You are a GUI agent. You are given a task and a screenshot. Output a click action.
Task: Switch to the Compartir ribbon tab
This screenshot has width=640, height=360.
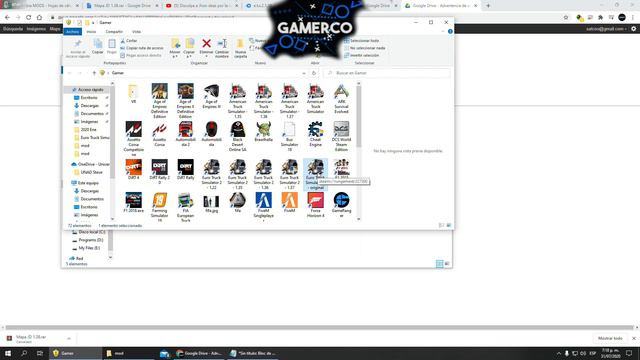tap(114, 31)
